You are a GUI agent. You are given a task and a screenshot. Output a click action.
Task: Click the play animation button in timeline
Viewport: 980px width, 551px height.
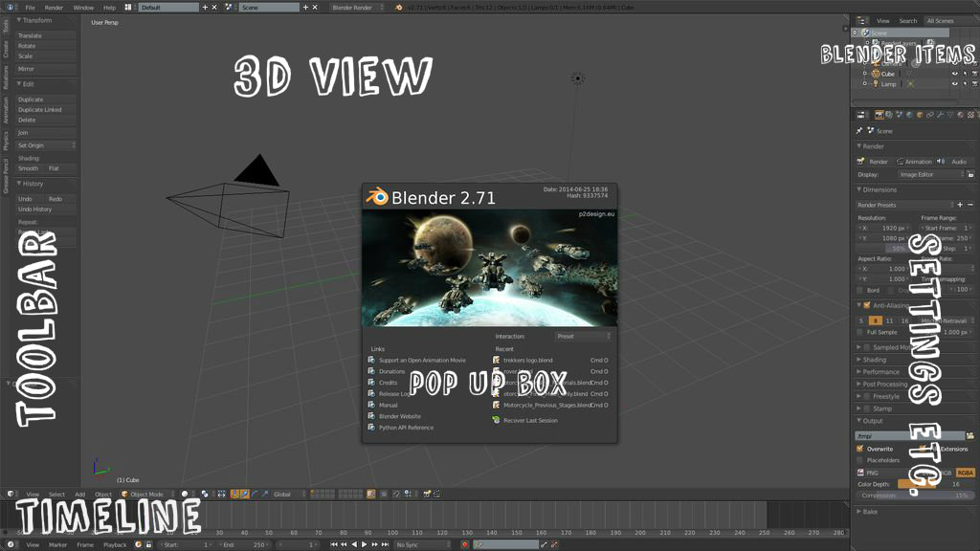(365, 544)
